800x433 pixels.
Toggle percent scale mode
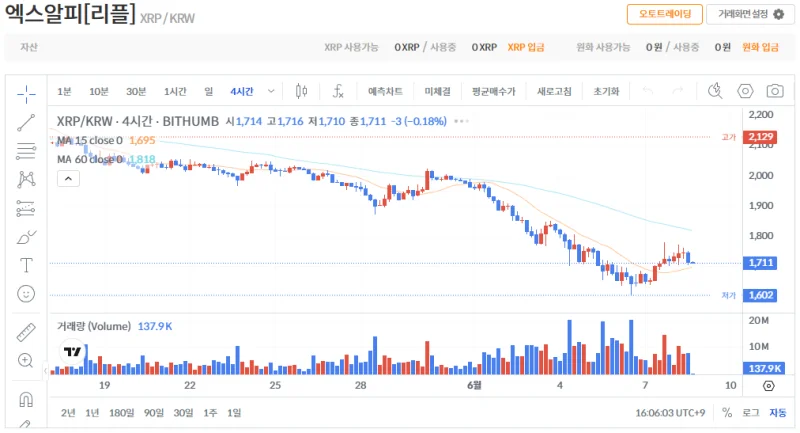[727, 413]
